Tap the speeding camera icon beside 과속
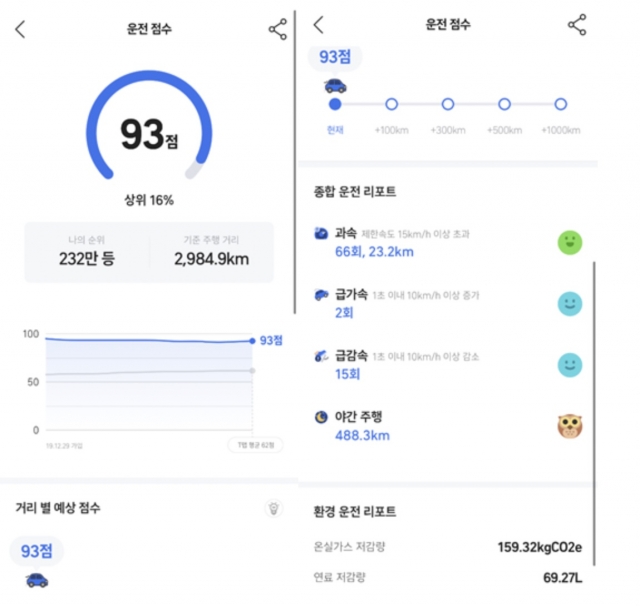This screenshot has width=640, height=606. 321,233
